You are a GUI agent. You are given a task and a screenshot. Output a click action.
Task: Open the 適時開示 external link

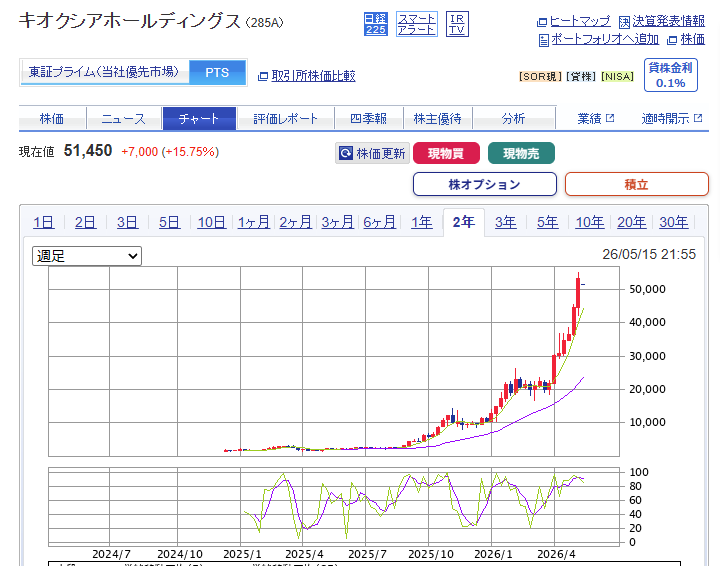(x=672, y=118)
